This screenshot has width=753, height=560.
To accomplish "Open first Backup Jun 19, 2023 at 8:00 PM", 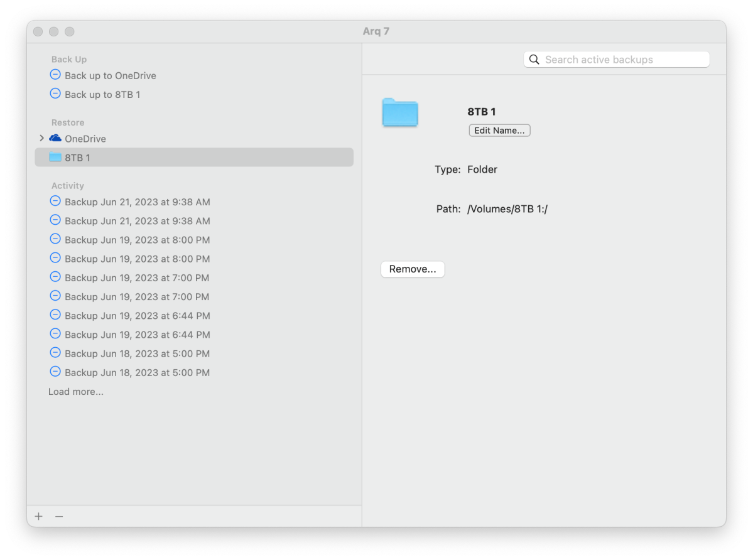I will tap(137, 240).
